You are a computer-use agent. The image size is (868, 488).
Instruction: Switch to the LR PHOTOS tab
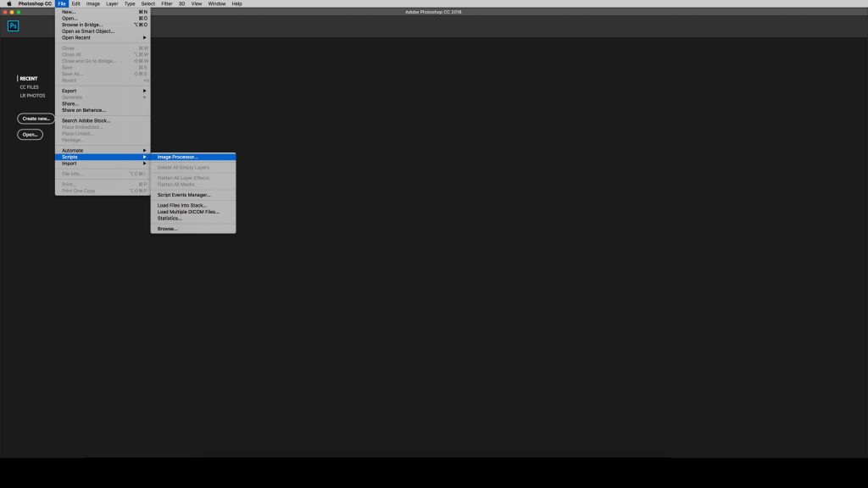33,96
